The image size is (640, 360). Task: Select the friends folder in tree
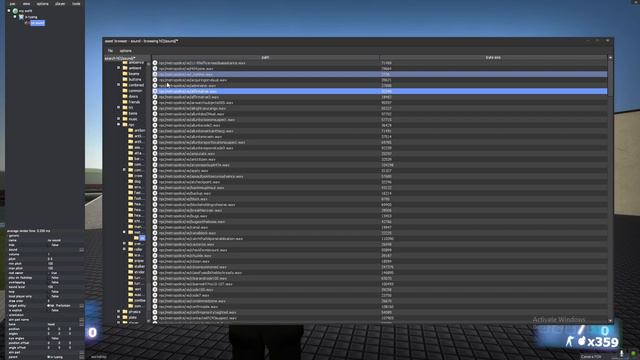[x=131, y=102]
